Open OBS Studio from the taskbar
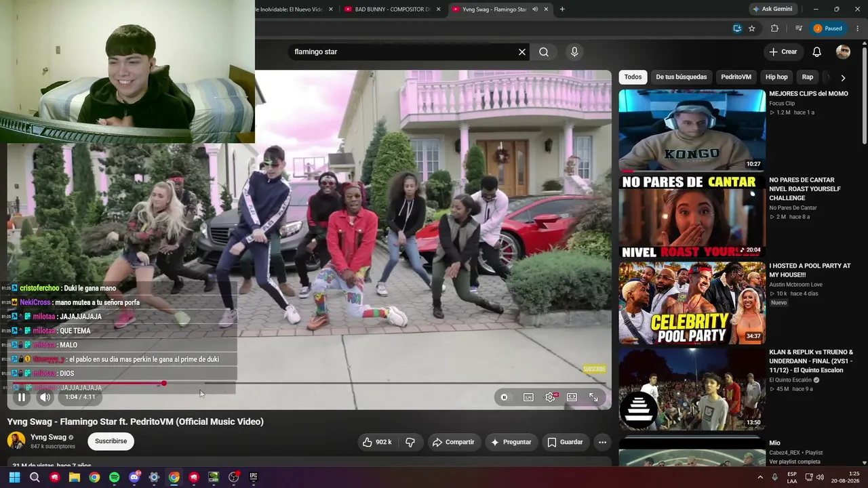Viewport: 868px width, 488px height. coord(233,477)
